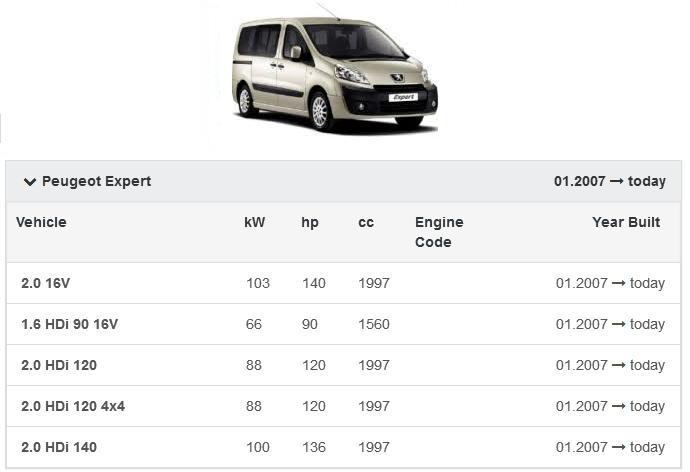Screen dimensions: 690x472
Task: Collapse the Peugeot Expert chevron
Action: tap(30, 182)
